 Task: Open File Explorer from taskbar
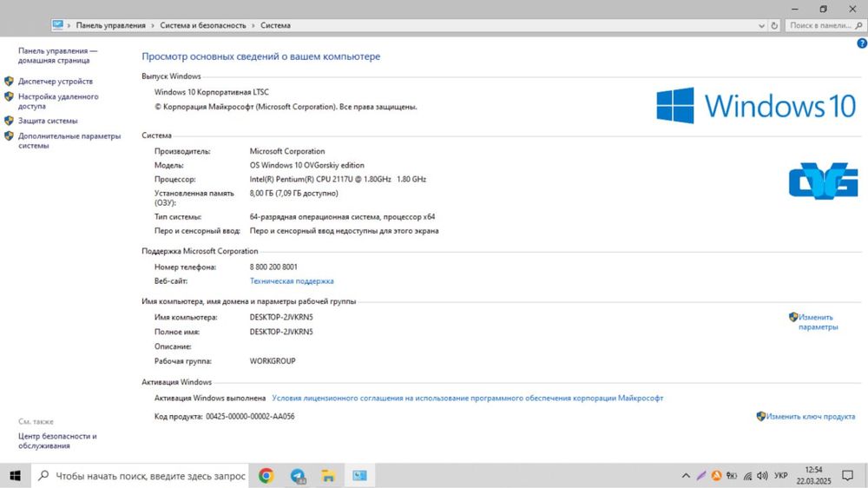328,476
